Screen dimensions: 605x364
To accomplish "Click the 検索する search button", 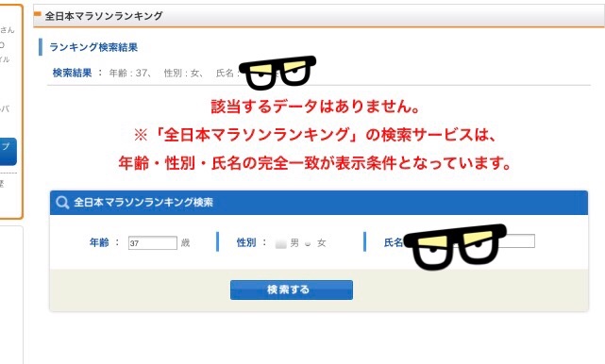I will 292,290.
